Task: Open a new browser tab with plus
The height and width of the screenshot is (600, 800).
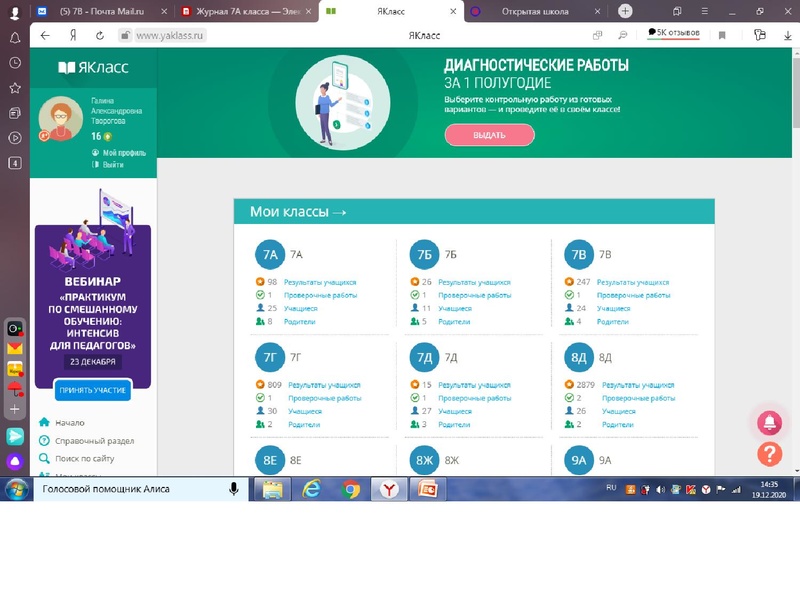Action: (625, 11)
